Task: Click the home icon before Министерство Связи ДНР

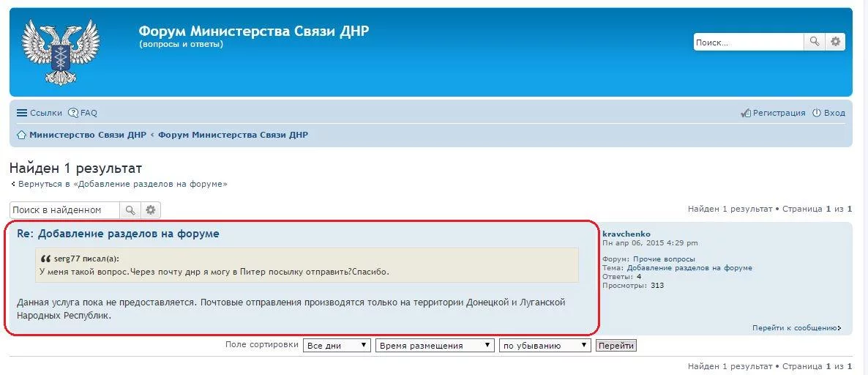Action: [x=21, y=135]
